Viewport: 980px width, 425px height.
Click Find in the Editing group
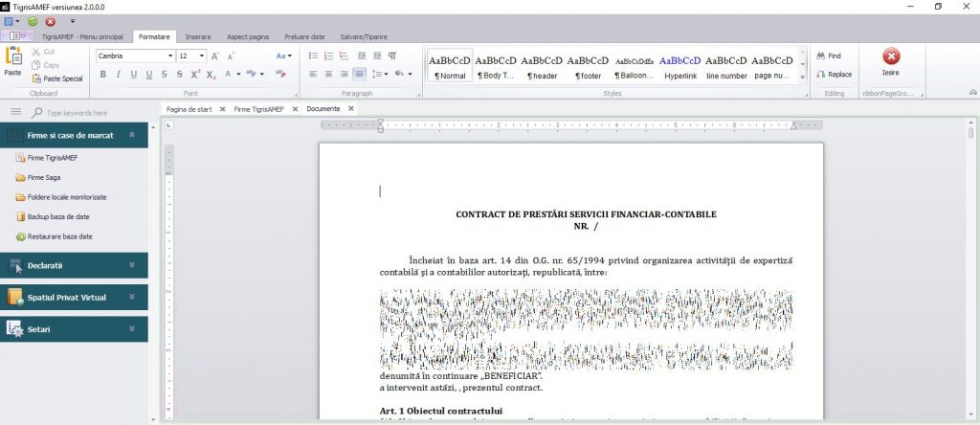(x=829, y=56)
